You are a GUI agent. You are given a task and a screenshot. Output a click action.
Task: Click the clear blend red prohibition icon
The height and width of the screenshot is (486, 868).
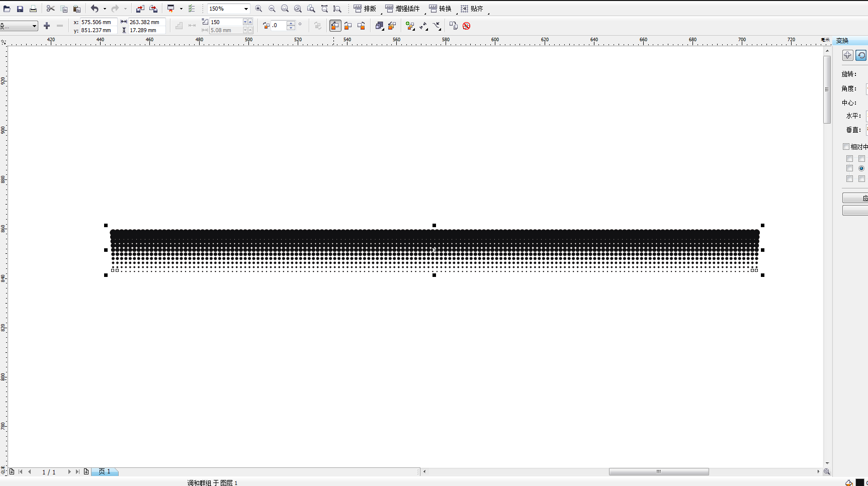coord(466,26)
